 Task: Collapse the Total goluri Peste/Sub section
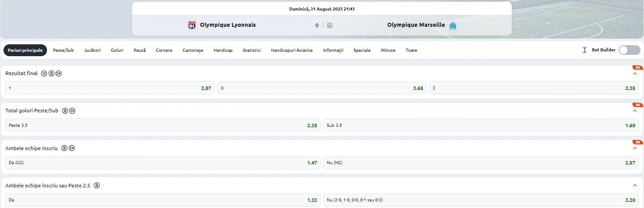[635, 111]
